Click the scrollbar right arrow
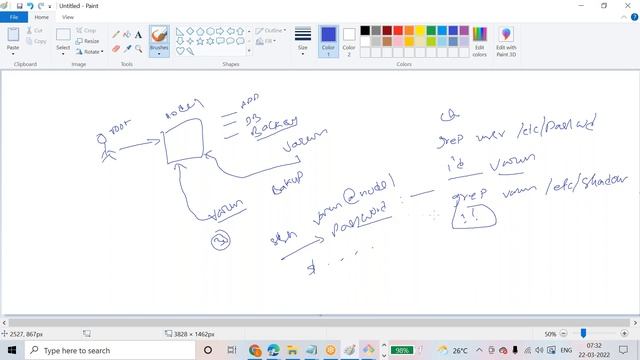Viewport: 640px width, 360px height. 636,323
